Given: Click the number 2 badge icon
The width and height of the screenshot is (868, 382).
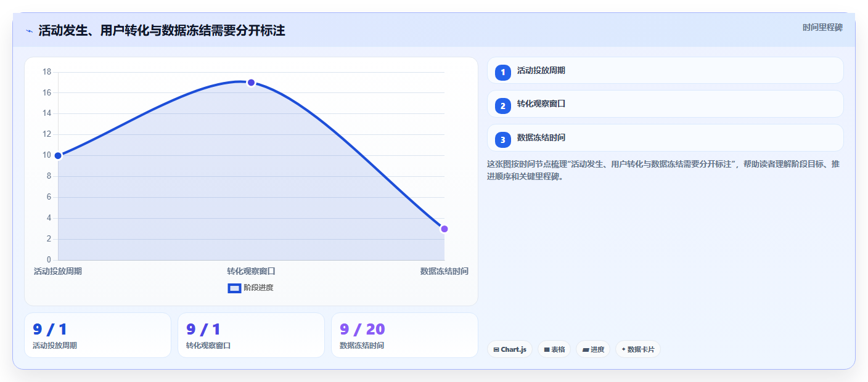Looking at the screenshot, I should click(503, 106).
